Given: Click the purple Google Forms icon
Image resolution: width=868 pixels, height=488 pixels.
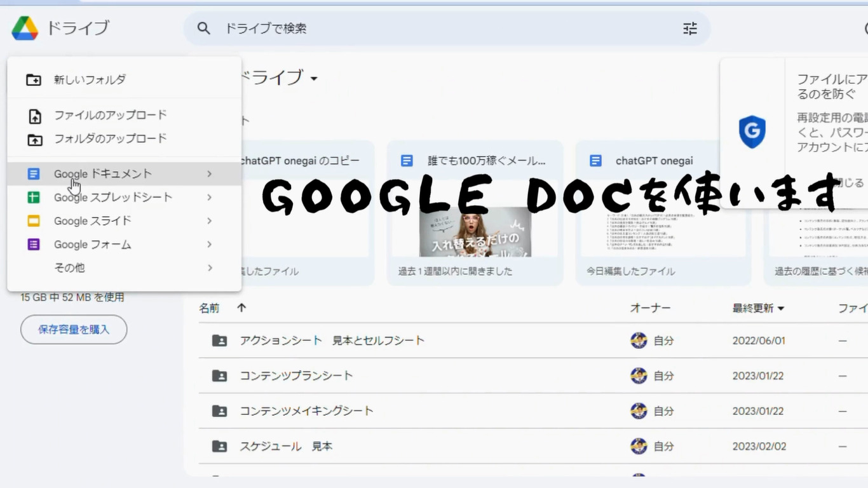Looking at the screenshot, I should pos(34,245).
